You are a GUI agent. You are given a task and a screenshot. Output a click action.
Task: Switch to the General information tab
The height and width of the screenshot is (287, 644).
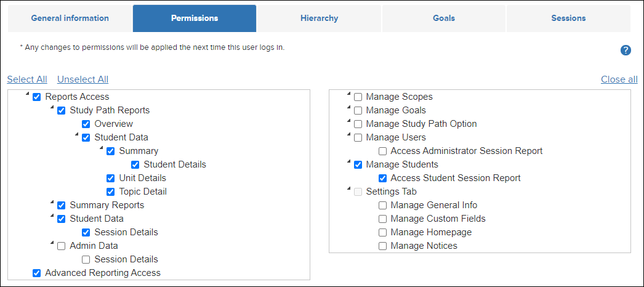pos(70,18)
